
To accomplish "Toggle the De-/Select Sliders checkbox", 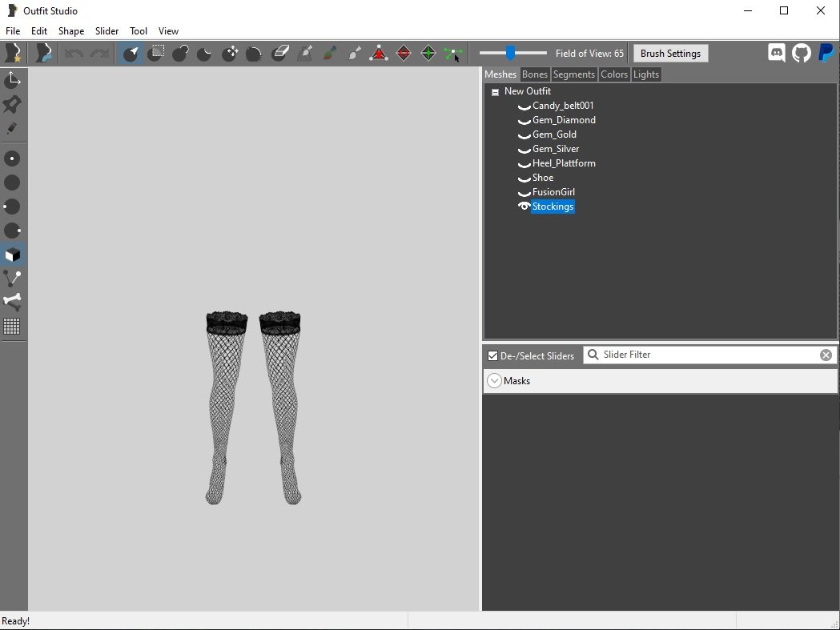I will [492, 355].
